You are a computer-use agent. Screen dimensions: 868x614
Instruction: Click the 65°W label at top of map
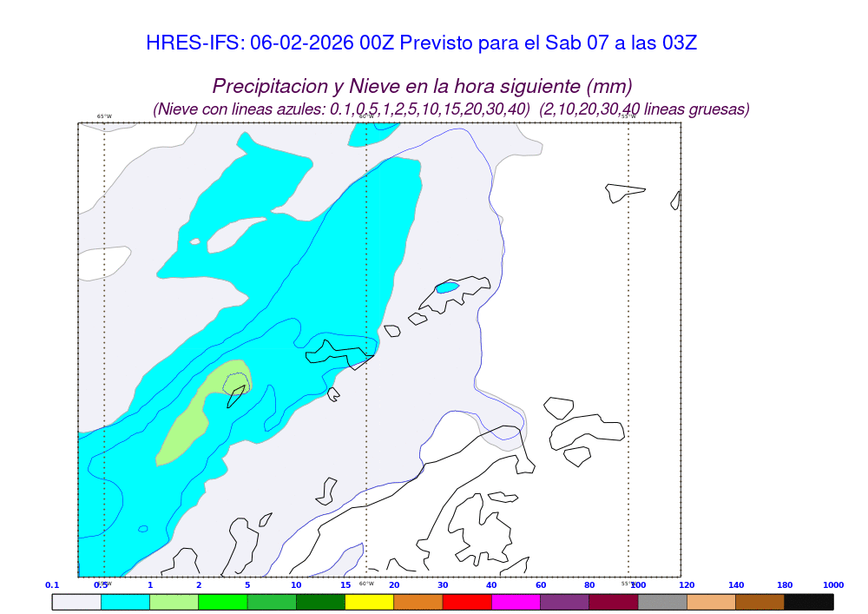[x=104, y=116]
